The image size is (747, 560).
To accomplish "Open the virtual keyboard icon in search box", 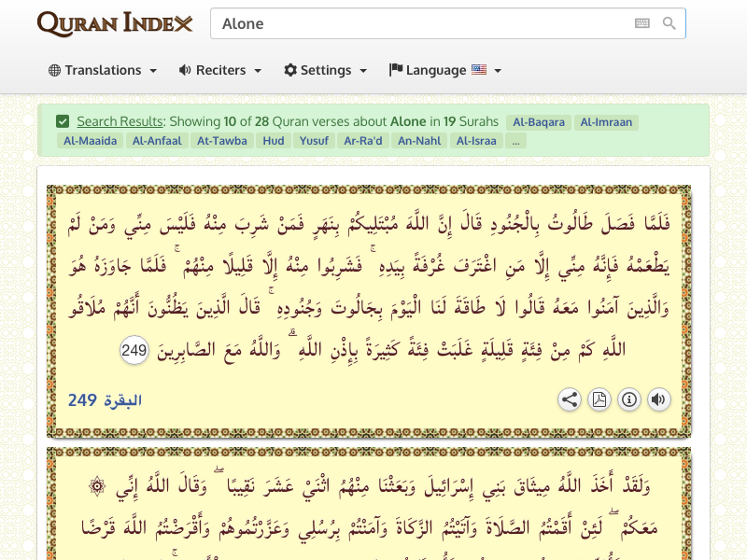I will [x=641, y=23].
